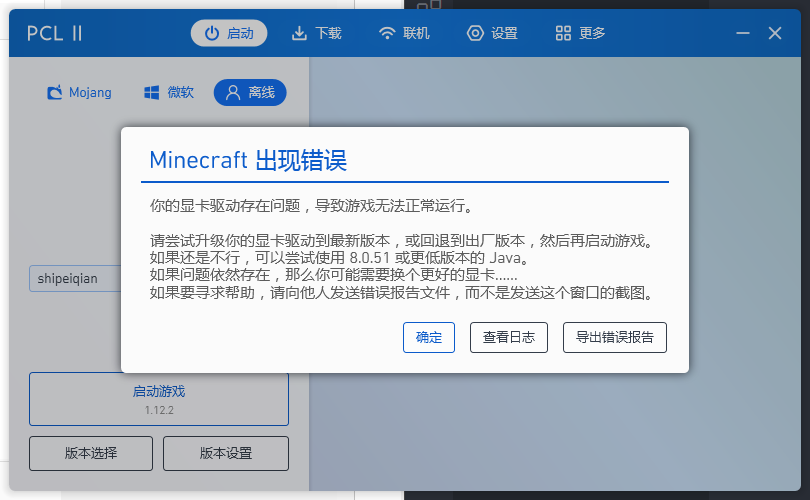Select 离线 login text
The width and height of the screenshot is (810, 500).
261,92
